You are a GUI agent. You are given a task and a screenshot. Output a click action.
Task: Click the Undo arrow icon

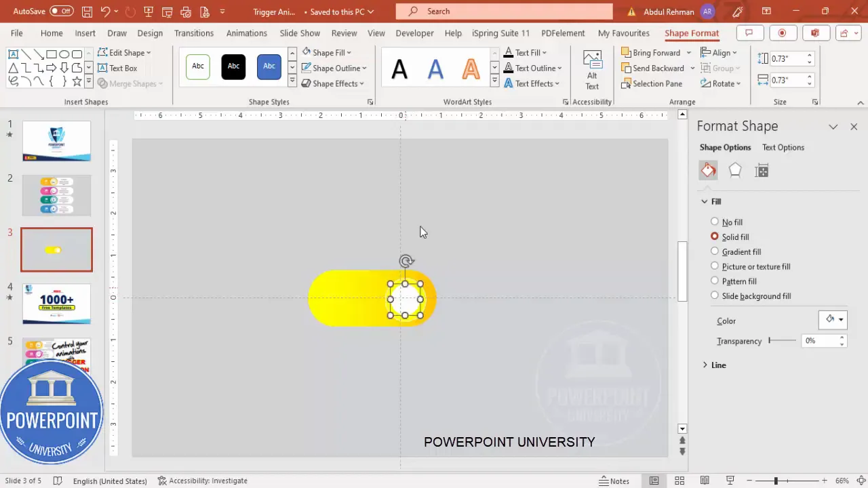tap(105, 12)
